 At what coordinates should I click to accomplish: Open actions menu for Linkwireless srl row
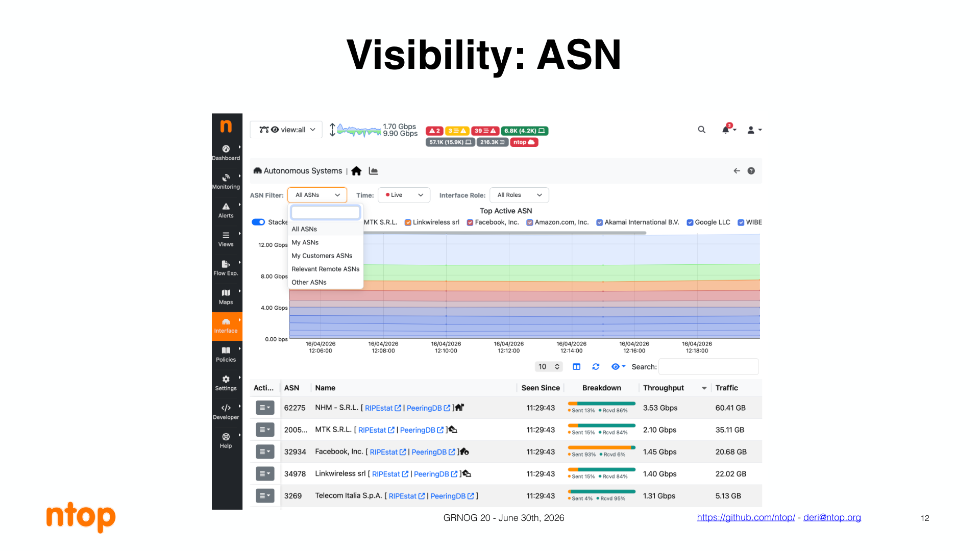(x=265, y=473)
